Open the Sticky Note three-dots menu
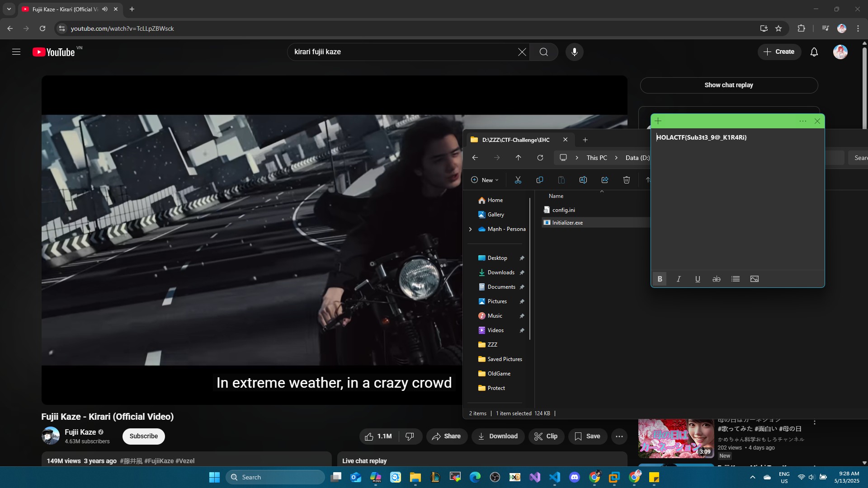 point(802,121)
